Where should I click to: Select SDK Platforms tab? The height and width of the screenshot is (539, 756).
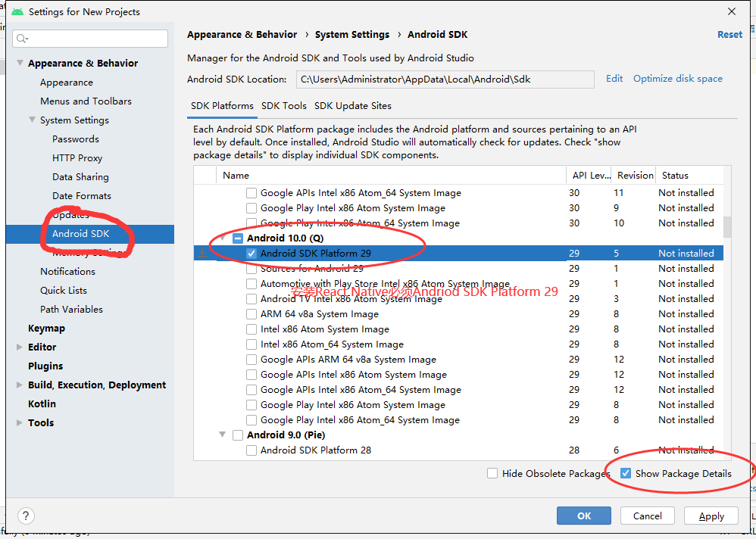coord(222,106)
